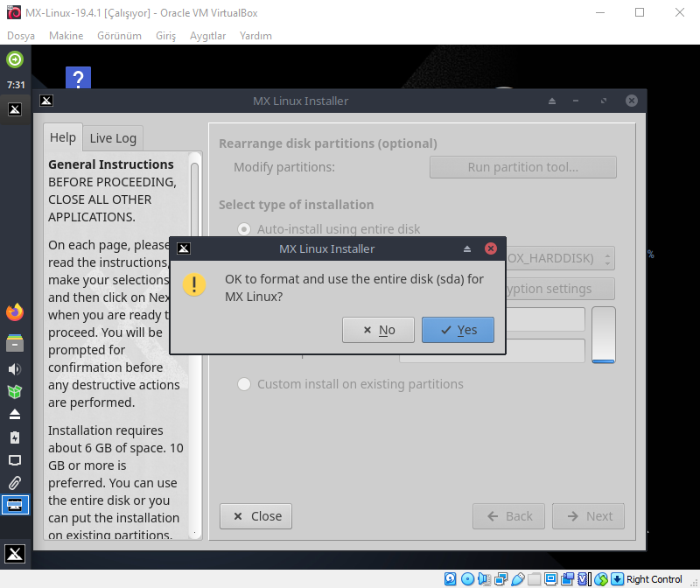This screenshot has width=700, height=588.
Task: Open the HARDDISK drive selection dropdown
Action: point(560,258)
